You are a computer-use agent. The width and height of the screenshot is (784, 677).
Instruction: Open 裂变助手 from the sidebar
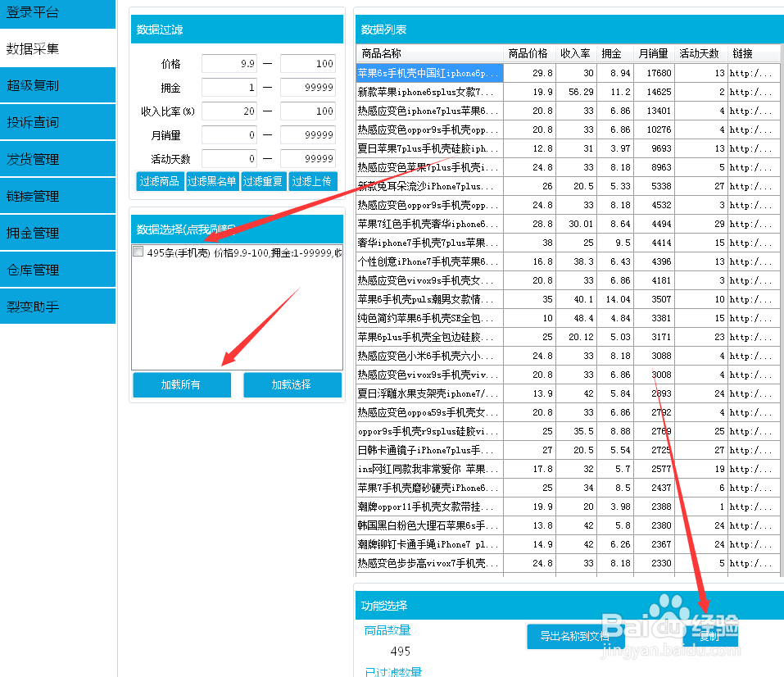click(57, 307)
